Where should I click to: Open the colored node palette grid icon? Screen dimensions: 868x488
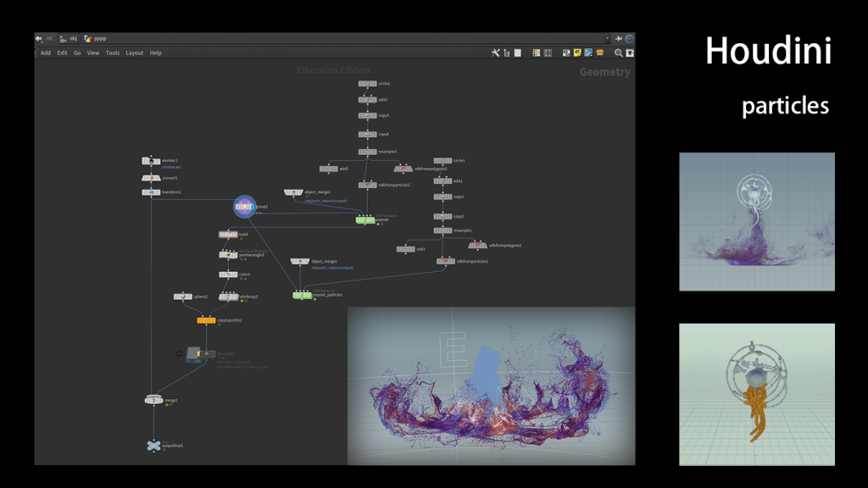point(537,53)
